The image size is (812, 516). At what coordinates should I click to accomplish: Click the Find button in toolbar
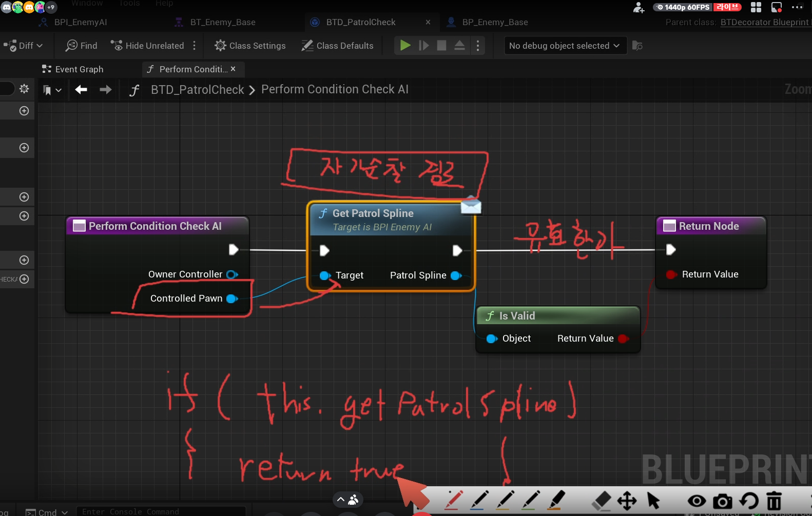tap(82, 46)
